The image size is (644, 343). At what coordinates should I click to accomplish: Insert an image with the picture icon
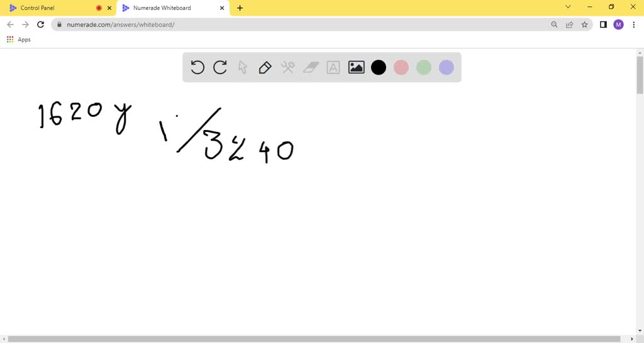(356, 67)
